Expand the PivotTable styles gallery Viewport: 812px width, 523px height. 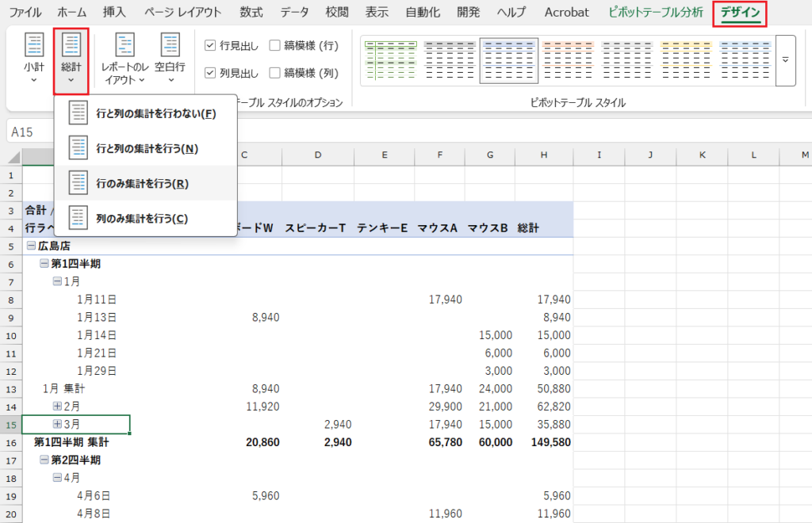(x=785, y=60)
